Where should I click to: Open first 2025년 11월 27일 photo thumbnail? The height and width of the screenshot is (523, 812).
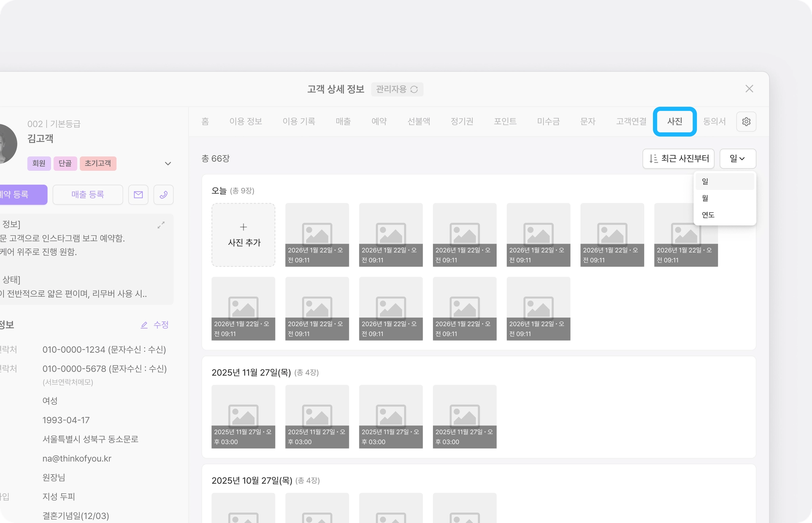pos(243,416)
